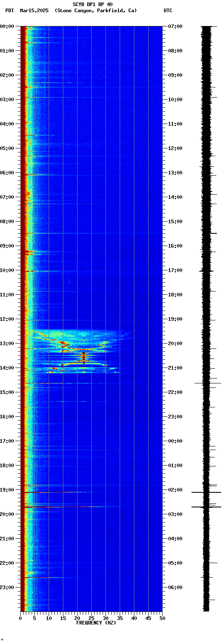
Task: Click the 50 Hz frequency axis tick label
Action: tap(162, 618)
